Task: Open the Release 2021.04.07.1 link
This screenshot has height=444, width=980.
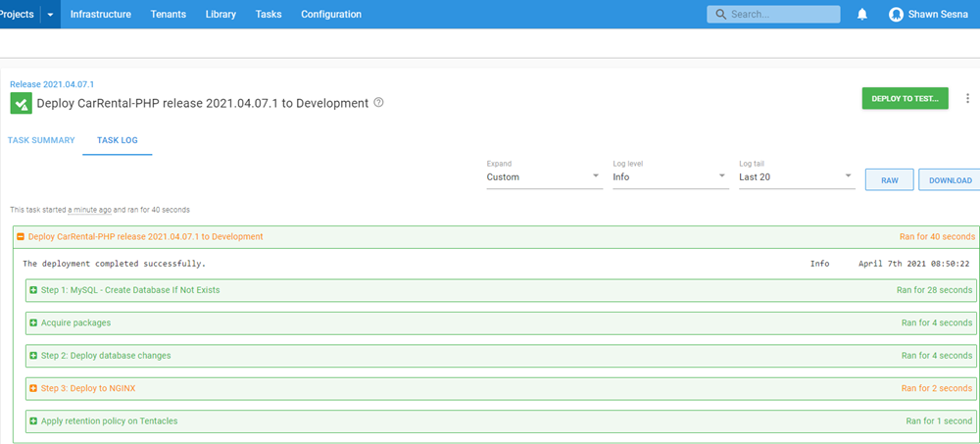Action: point(52,84)
